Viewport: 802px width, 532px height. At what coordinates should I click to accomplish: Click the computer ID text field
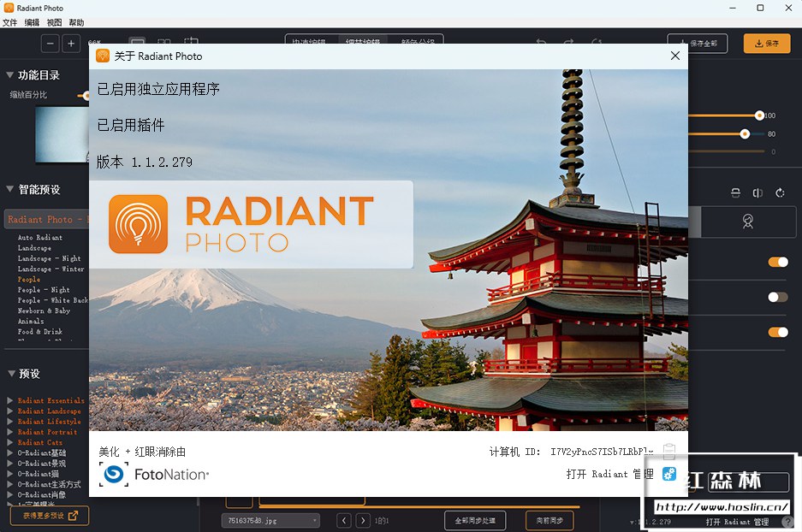[602, 452]
